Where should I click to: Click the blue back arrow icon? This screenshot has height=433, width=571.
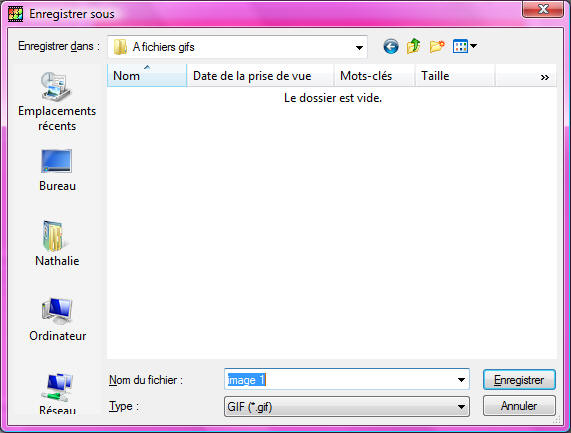click(391, 47)
